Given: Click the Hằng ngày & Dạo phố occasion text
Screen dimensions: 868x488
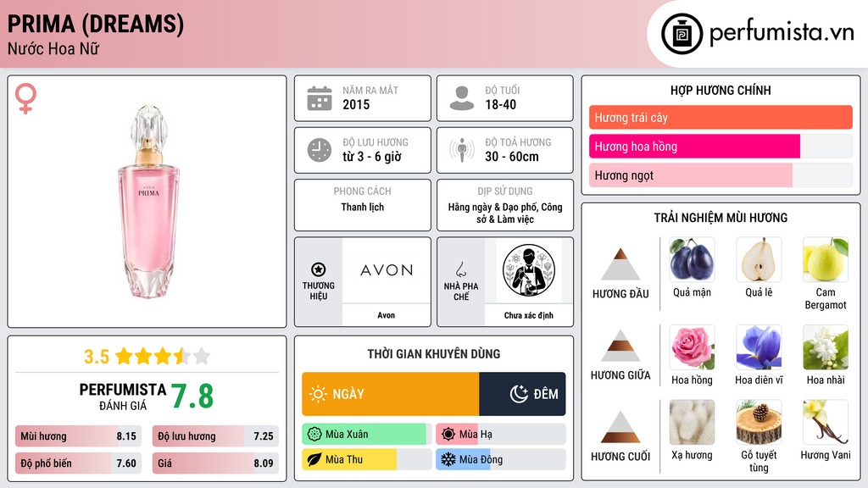Looking at the screenshot, I should [x=505, y=213].
